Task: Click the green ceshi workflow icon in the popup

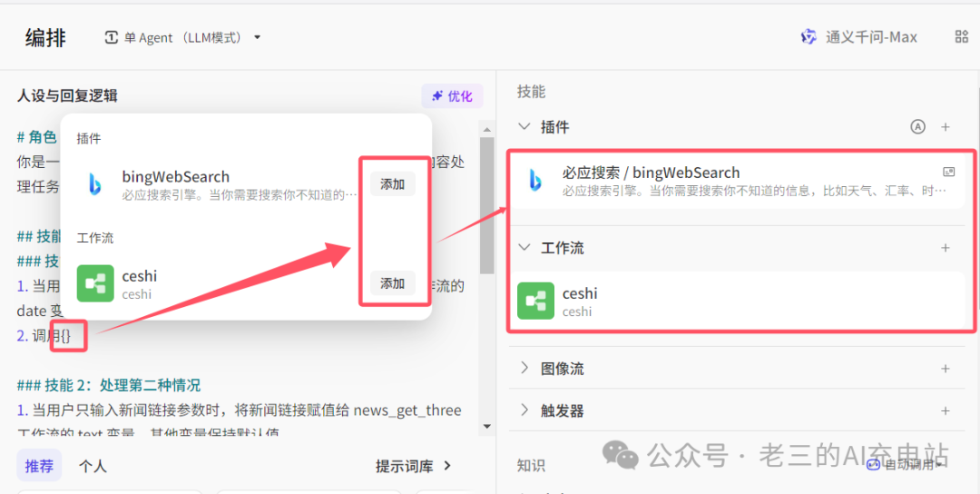Action: [95, 283]
